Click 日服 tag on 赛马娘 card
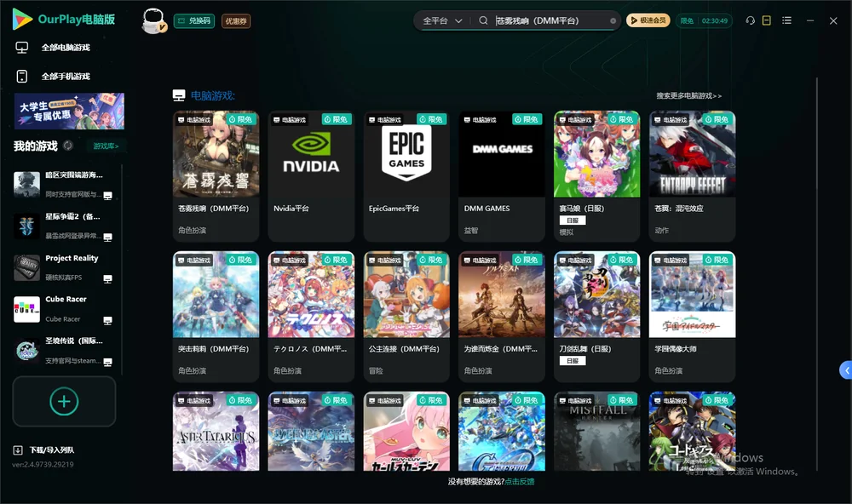The height and width of the screenshot is (504, 852). pyautogui.click(x=573, y=220)
